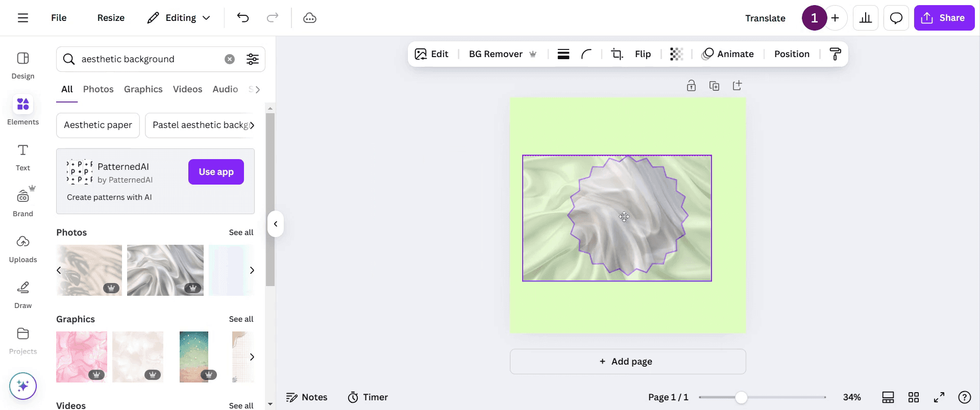
Task: Toggle fullscreen present mode icon
Action: (x=939, y=397)
